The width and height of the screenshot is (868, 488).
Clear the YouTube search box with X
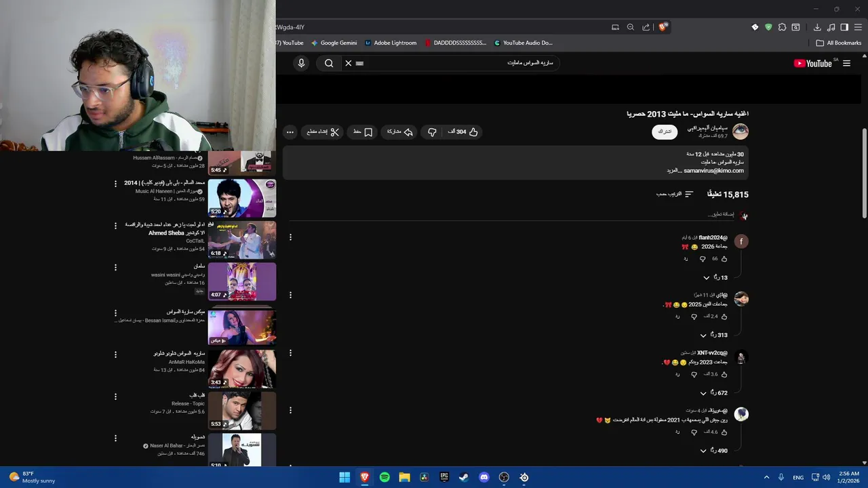(348, 63)
